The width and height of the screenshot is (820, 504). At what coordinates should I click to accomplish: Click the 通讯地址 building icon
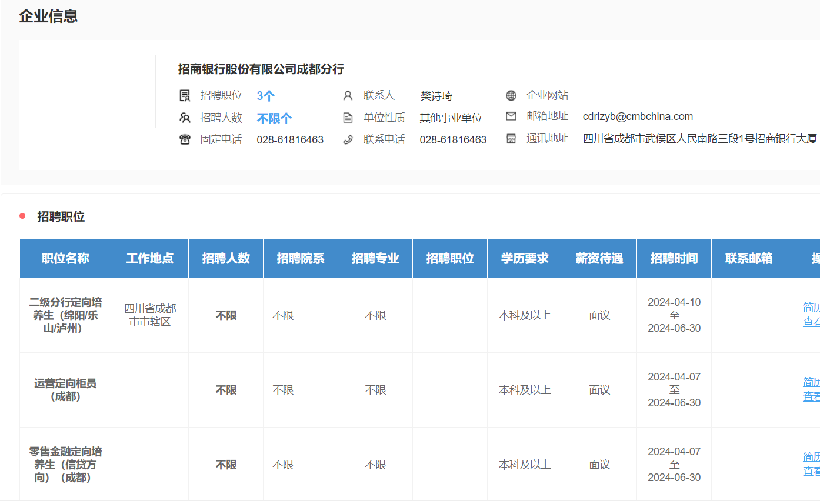511,139
